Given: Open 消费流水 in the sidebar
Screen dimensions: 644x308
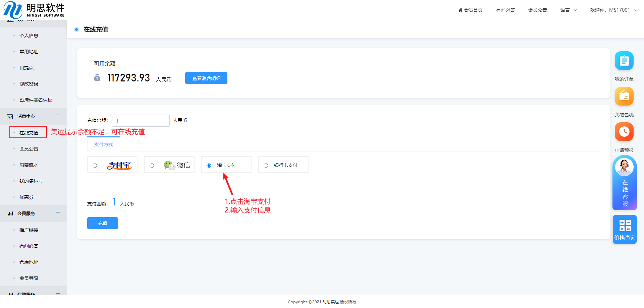Looking at the screenshot, I should 29,165.
